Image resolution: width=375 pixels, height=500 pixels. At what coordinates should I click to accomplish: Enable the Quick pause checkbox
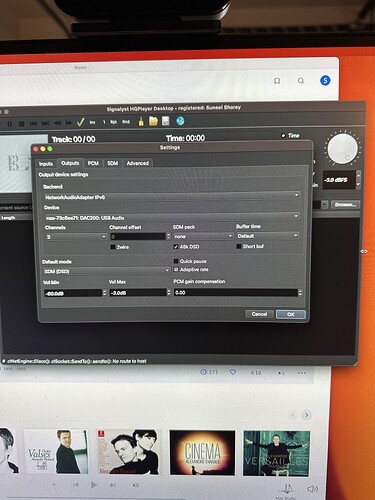coord(176,261)
